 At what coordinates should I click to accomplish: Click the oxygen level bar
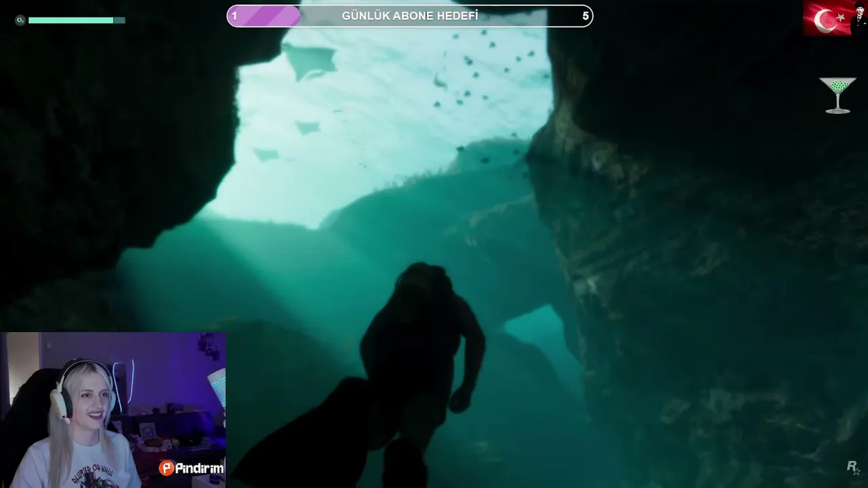(x=77, y=20)
